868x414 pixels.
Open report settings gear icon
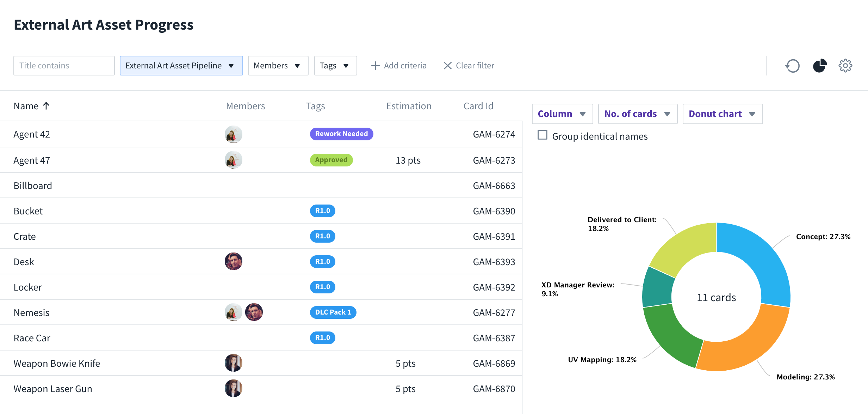pyautogui.click(x=845, y=66)
